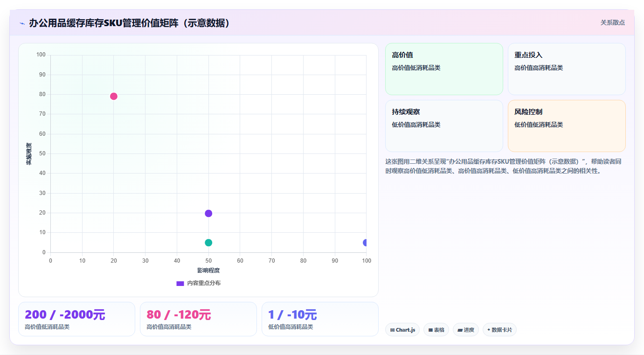Open the 风险控制 quadrant card
Screen dimensions: 644x355
point(567,126)
